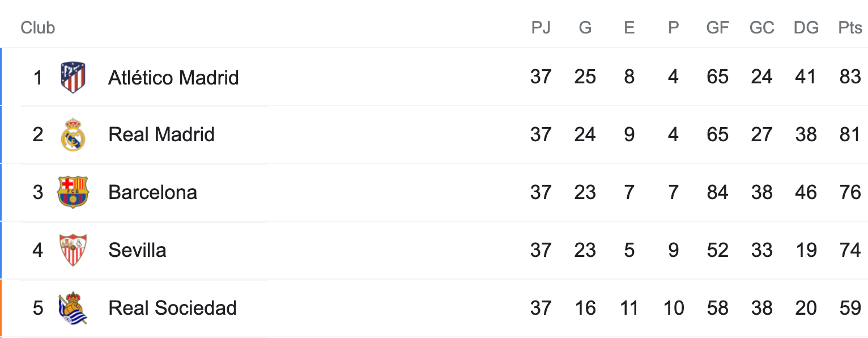The height and width of the screenshot is (338, 868).
Task: Click the GF column header
Action: (717, 28)
